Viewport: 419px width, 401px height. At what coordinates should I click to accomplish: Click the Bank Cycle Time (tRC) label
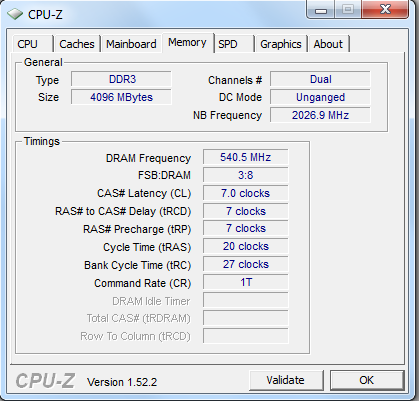138,265
